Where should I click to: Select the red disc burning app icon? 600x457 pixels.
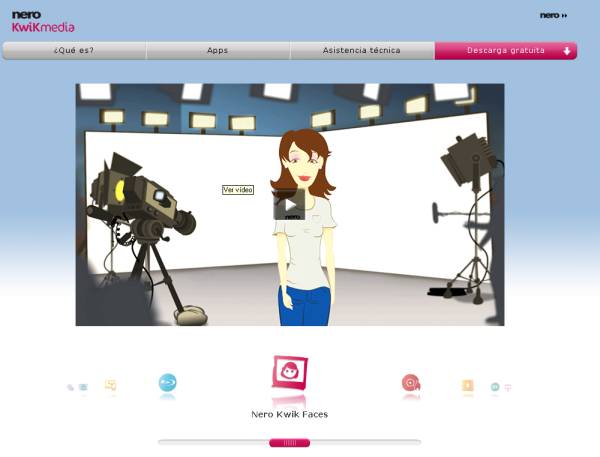tap(411, 383)
